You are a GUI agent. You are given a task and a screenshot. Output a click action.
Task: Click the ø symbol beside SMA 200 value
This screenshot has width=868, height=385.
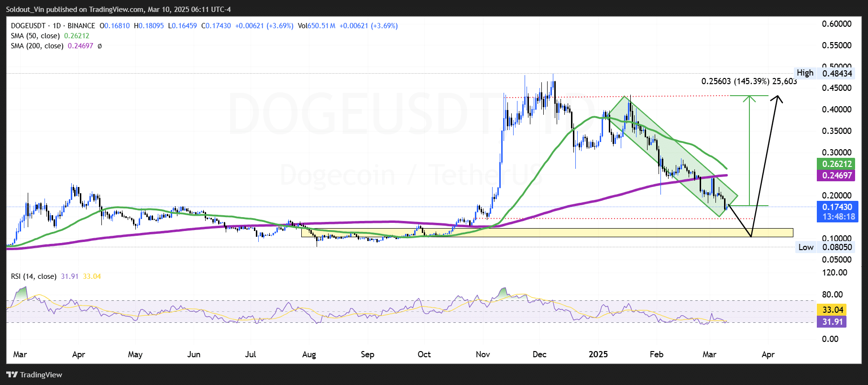click(x=99, y=46)
